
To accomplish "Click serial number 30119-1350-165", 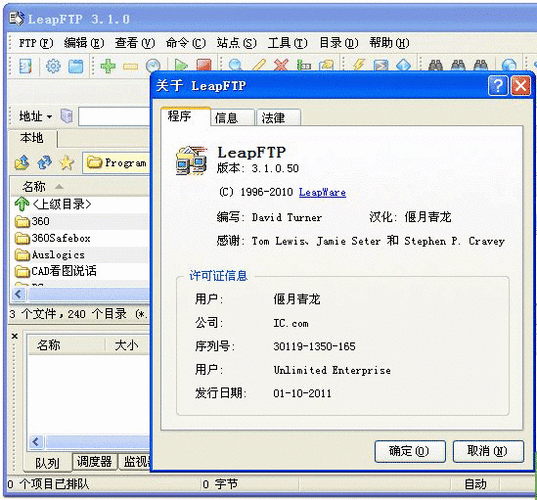I will [x=314, y=347].
